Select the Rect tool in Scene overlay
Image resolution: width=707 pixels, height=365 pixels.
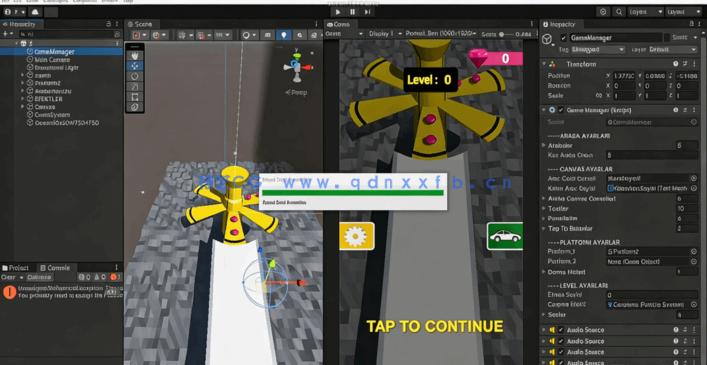(x=135, y=97)
